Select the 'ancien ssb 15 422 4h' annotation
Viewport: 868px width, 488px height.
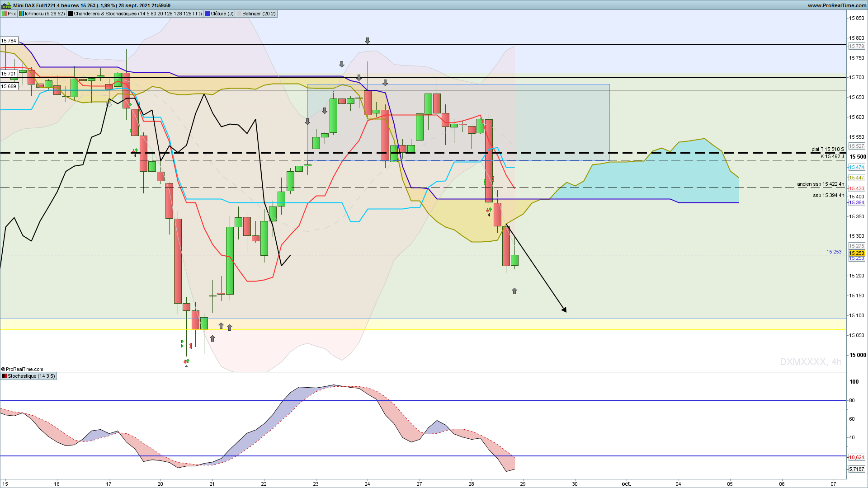click(820, 184)
